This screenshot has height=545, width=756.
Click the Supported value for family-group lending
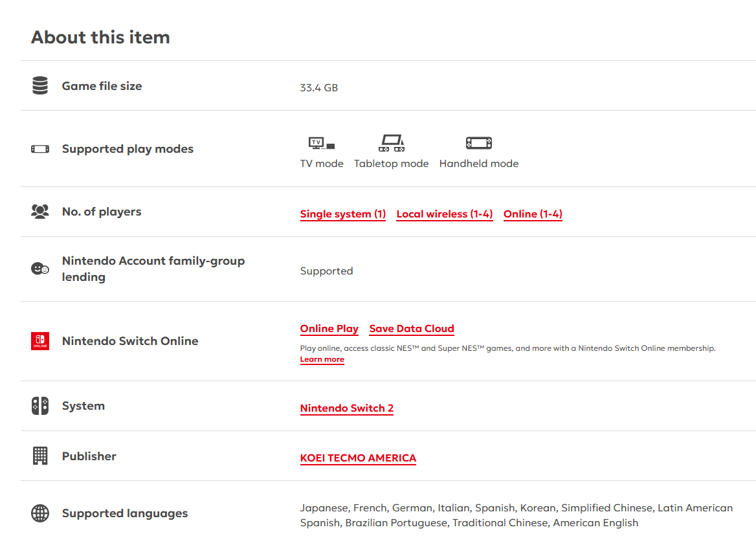(326, 271)
